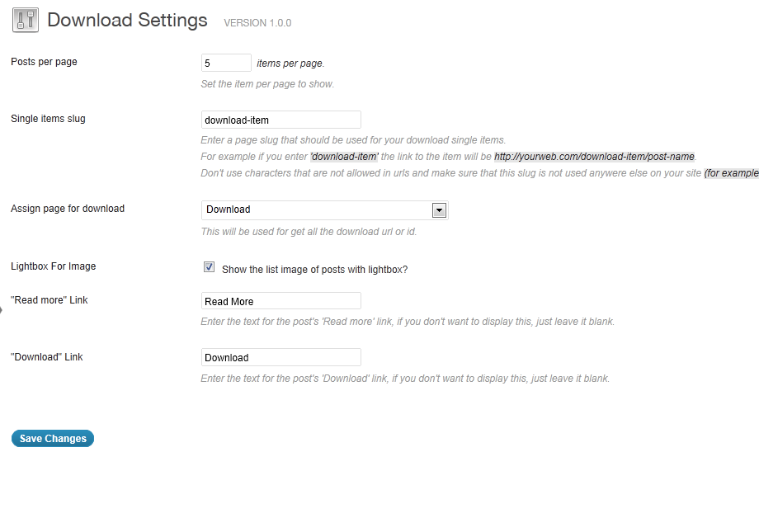Click the Download Settings sliders icon
This screenshot has height=532, width=759.
click(x=26, y=21)
